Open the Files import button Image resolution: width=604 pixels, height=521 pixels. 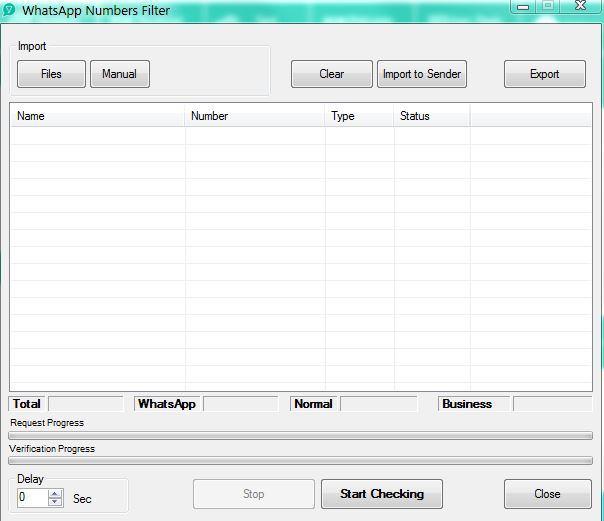click(x=51, y=74)
